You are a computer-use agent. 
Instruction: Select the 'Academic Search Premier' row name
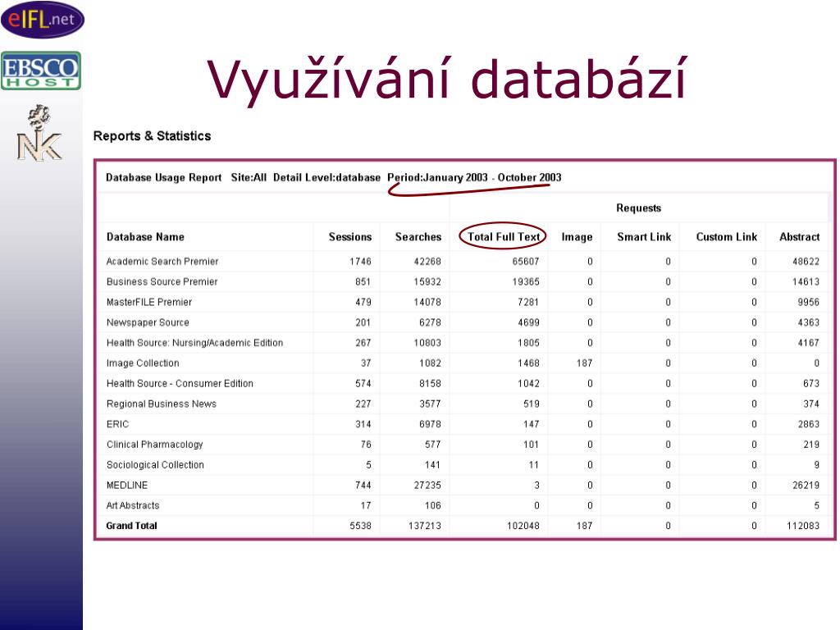(162, 262)
